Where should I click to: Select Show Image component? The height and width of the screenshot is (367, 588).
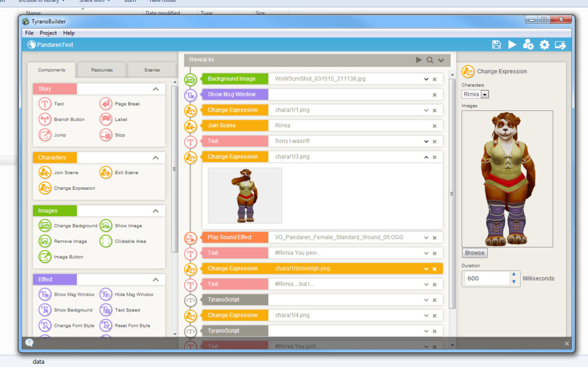[x=121, y=226]
